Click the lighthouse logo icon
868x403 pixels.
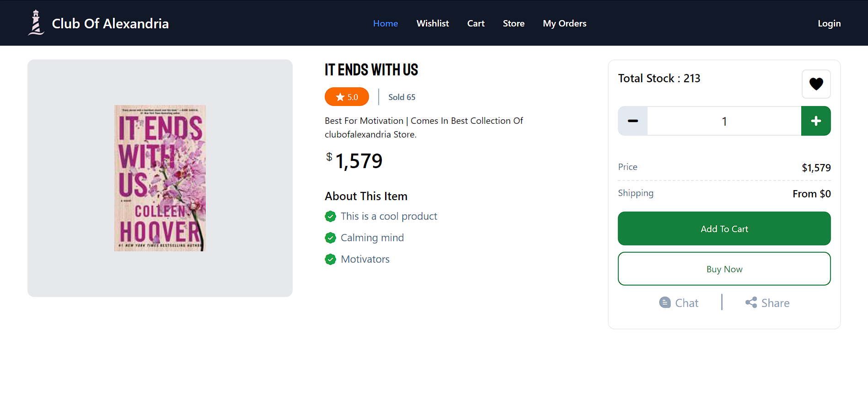point(36,23)
